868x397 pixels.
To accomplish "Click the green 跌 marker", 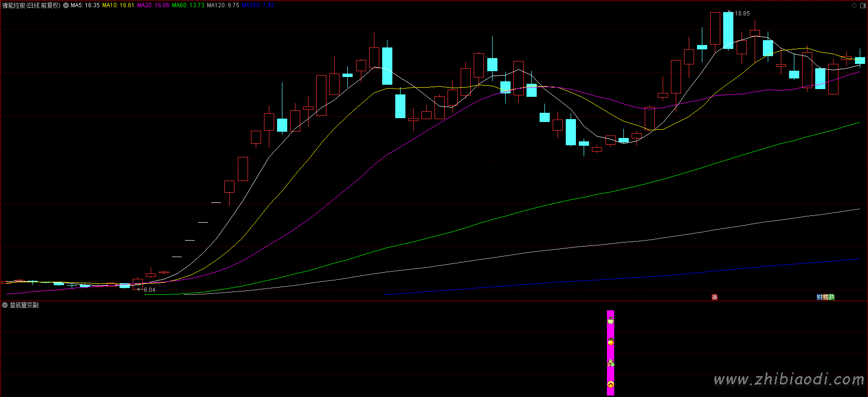I will [x=832, y=297].
